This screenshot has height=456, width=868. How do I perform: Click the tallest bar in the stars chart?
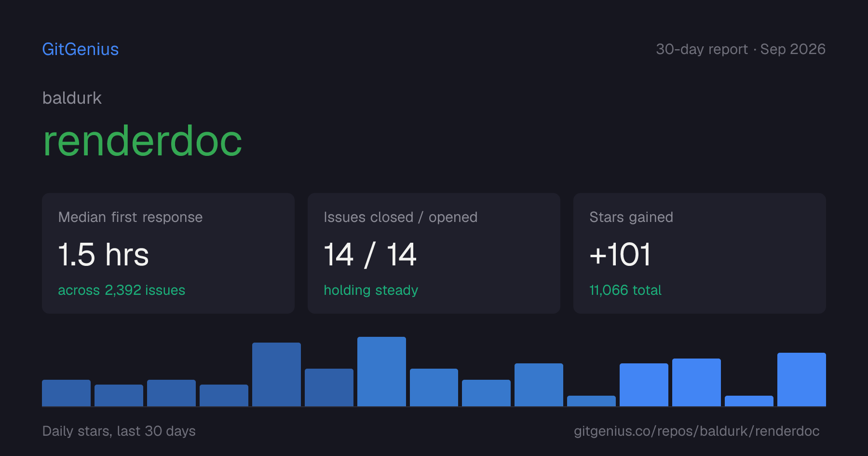click(x=381, y=372)
